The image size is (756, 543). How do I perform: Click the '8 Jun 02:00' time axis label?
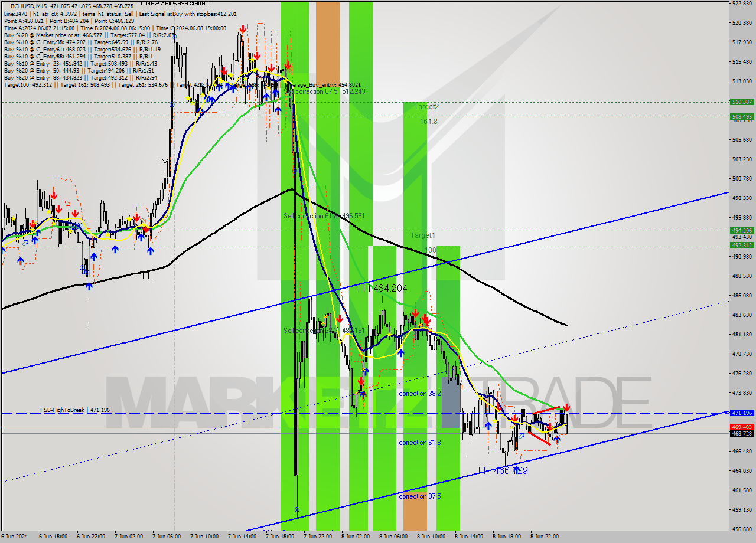[x=356, y=537]
